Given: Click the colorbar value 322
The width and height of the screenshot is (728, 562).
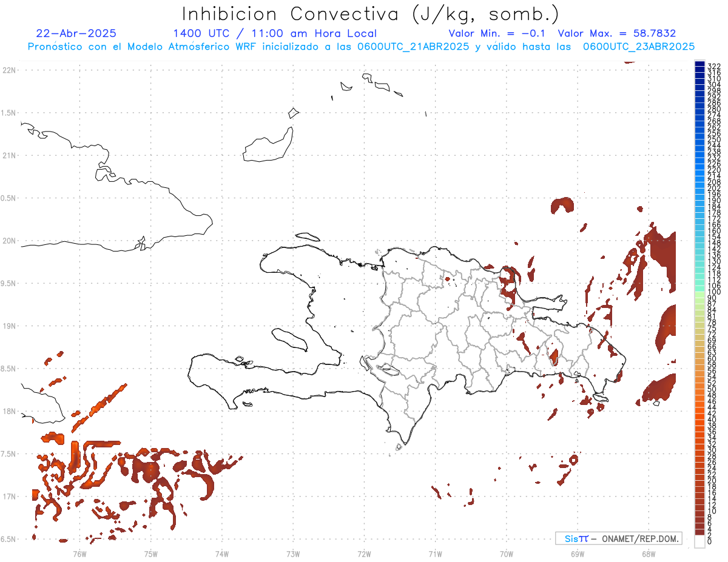Looking at the screenshot, I should (x=713, y=66).
